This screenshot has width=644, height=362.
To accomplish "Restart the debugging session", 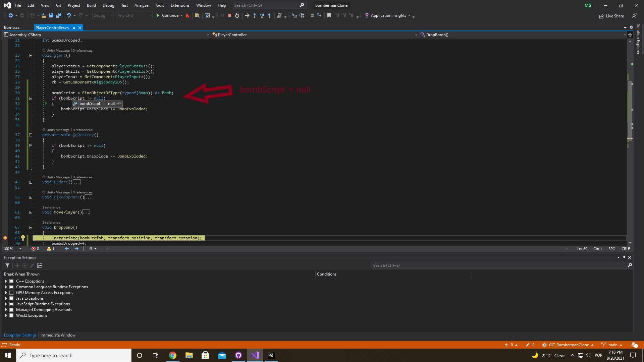I will tap(237, 15).
